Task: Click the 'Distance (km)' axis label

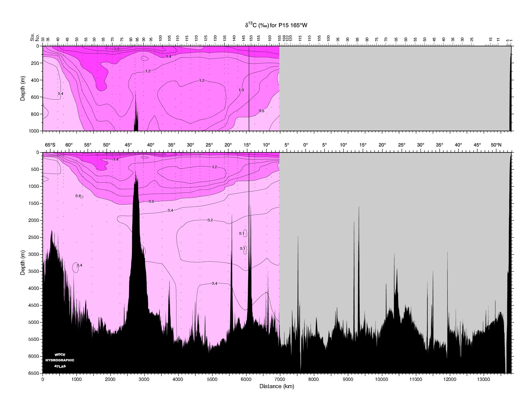Action: [277, 386]
